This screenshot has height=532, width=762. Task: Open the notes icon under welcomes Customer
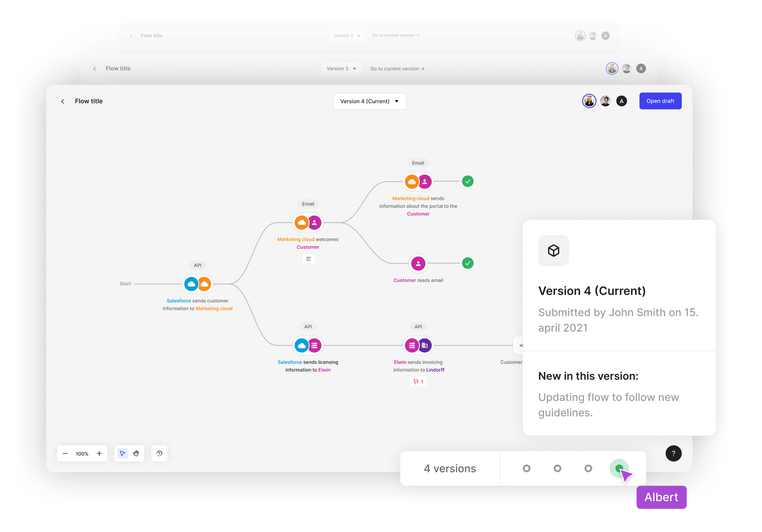pyautogui.click(x=308, y=259)
